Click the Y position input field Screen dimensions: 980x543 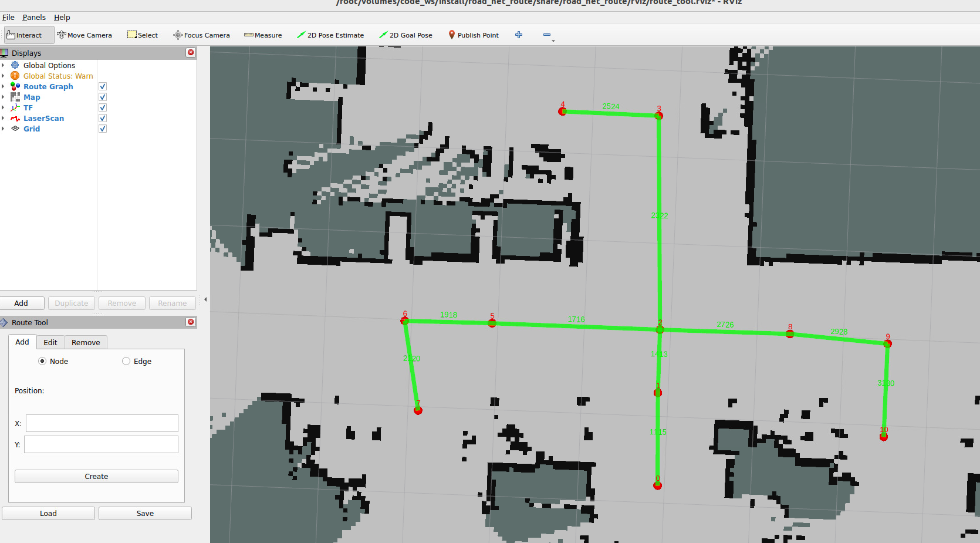pos(101,444)
